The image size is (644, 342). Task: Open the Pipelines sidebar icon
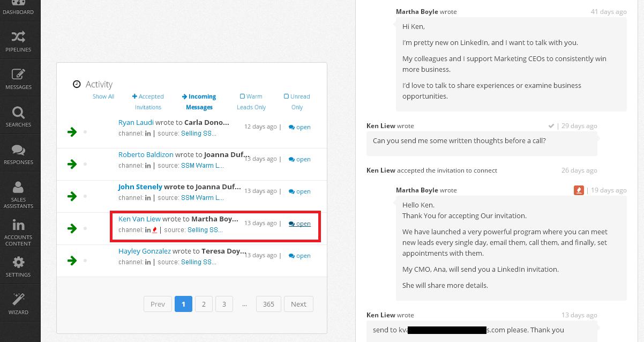(x=18, y=37)
